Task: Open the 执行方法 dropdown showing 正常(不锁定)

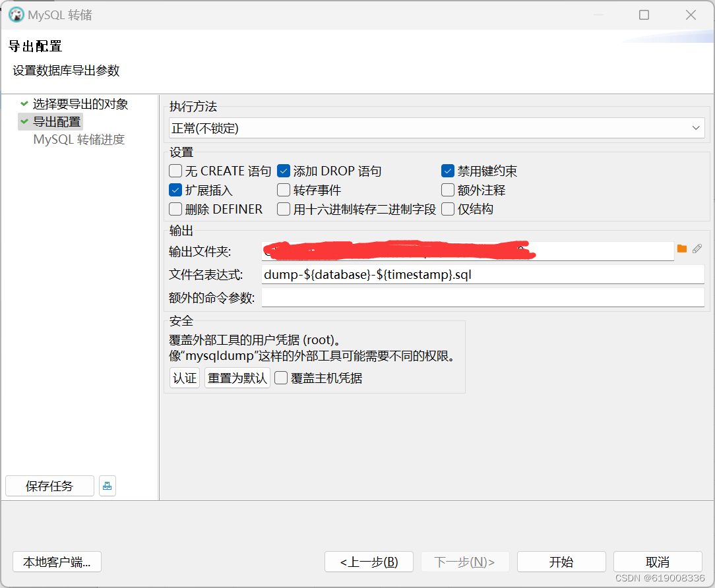Action: [437, 128]
